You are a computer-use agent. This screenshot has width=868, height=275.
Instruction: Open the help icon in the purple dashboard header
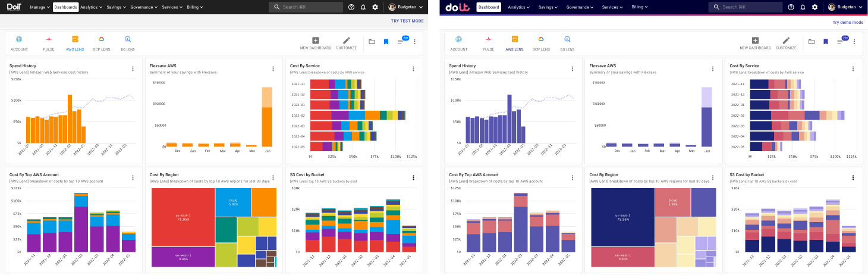791,7
